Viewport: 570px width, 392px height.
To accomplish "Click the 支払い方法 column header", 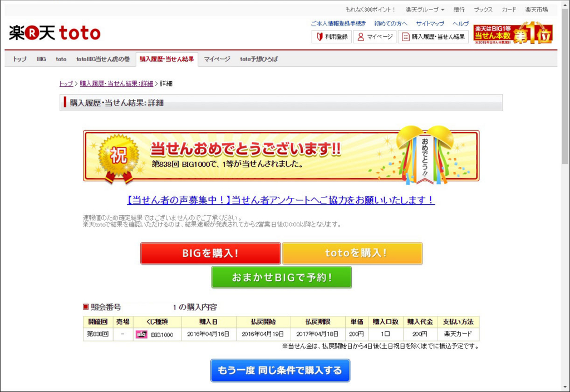I will 458,322.
